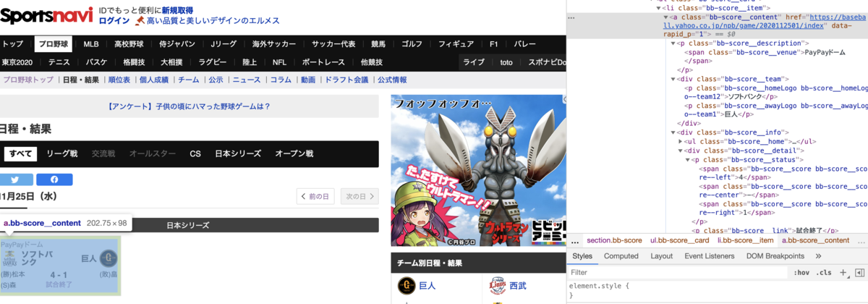868x304 pixels.
Task: Open the toto nav item
Action: tap(506, 62)
